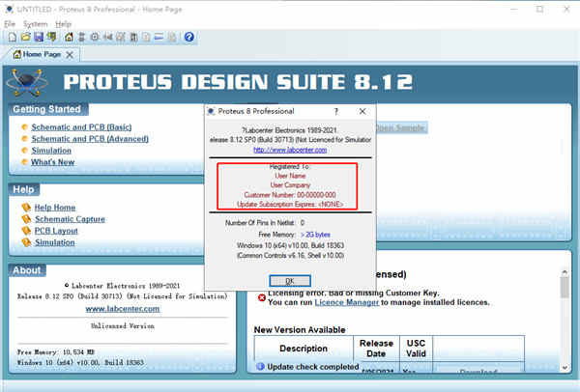Click the New Project toolbar icon
The width and height of the screenshot is (580, 392).
click(x=13, y=37)
